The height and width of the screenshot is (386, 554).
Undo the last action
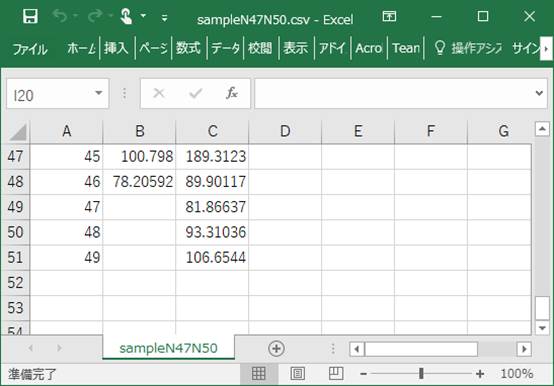coord(61,16)
